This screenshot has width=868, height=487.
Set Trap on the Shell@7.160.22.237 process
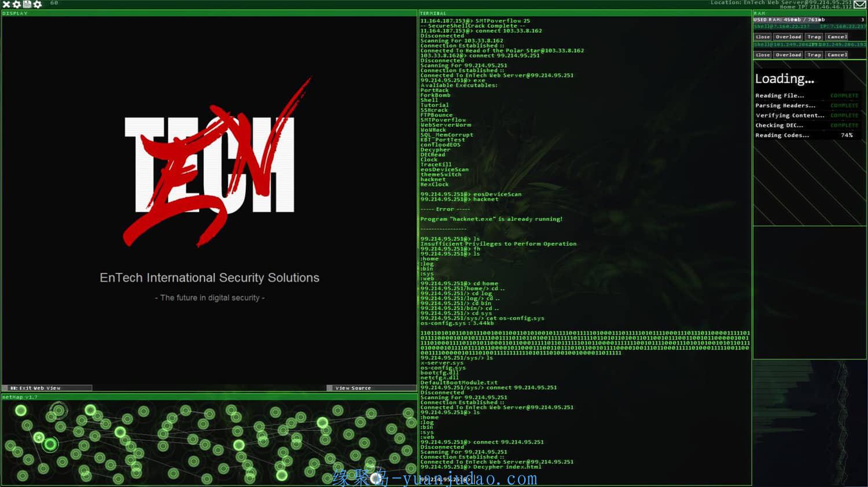(814, 36)
